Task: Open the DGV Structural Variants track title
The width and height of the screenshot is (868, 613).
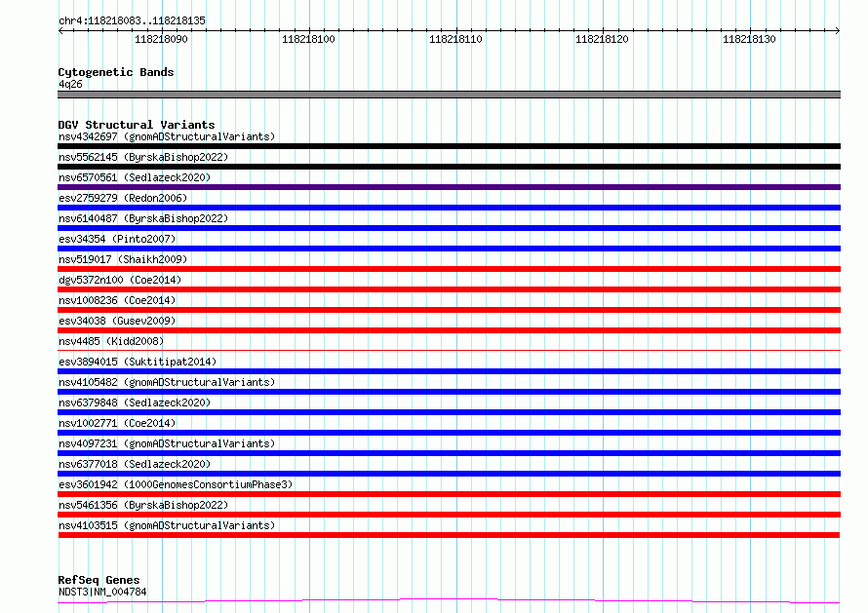Action: [x=137, y=125]
